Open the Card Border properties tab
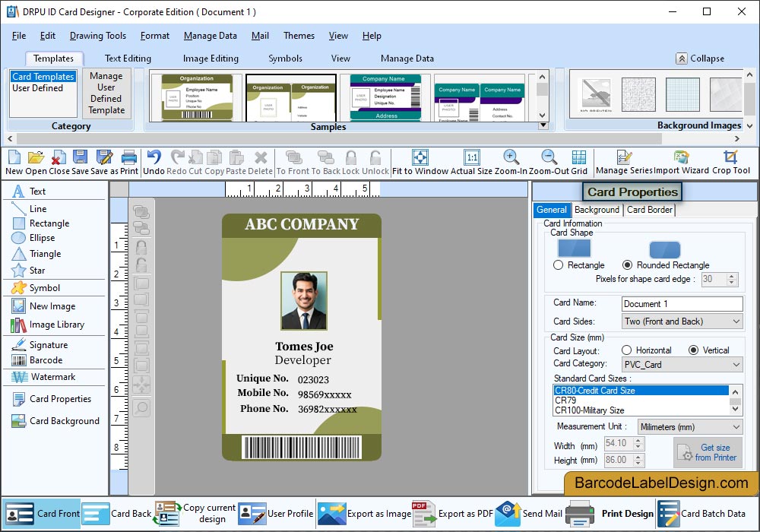 click(x=650, y=210)
